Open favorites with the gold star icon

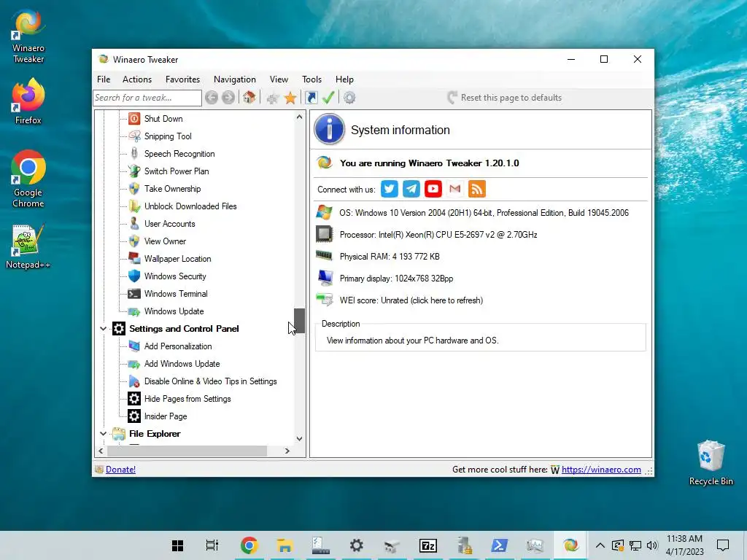click(x=290, y=98)
